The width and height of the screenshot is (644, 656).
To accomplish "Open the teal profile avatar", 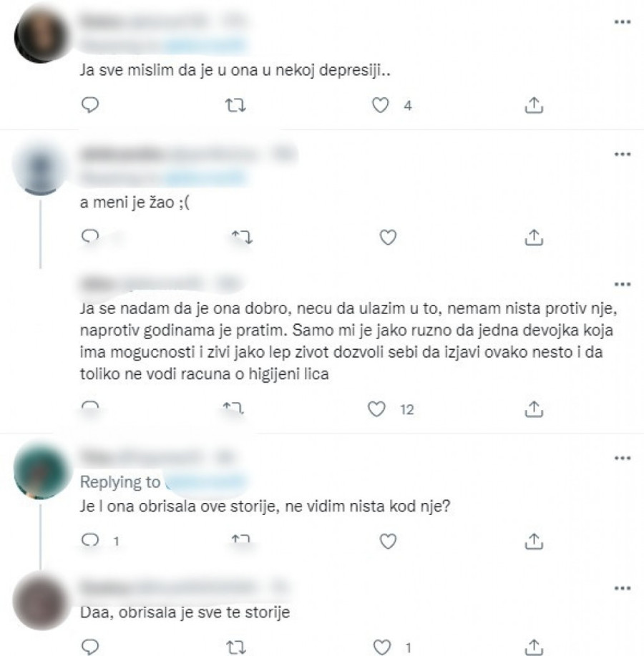I will [x=41, y=471].
